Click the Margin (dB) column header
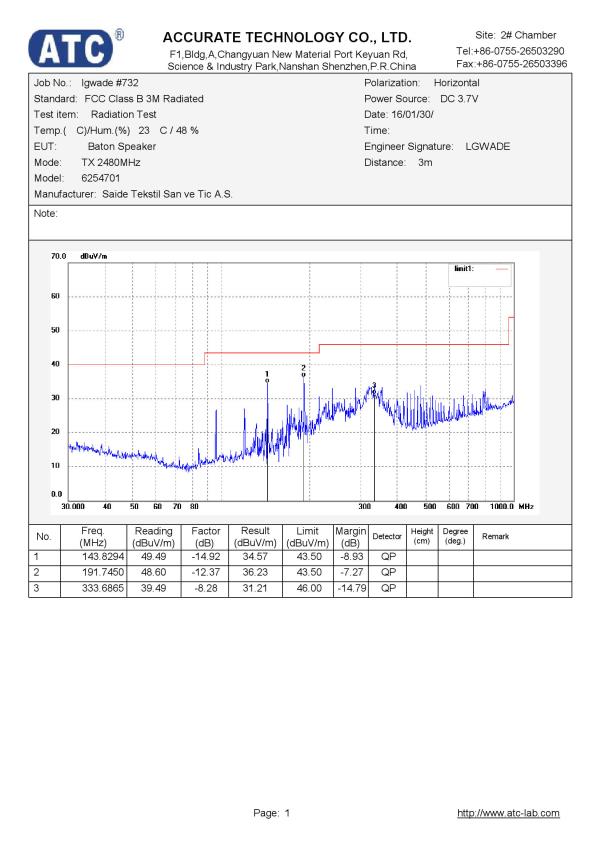The height and width of the screenshot is (851, 601). coord(351,537)
